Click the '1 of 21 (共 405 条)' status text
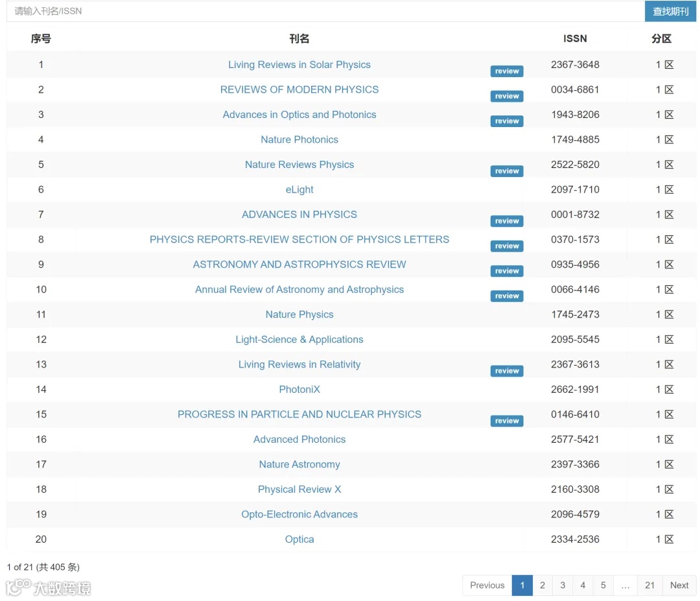 [43, 567]
